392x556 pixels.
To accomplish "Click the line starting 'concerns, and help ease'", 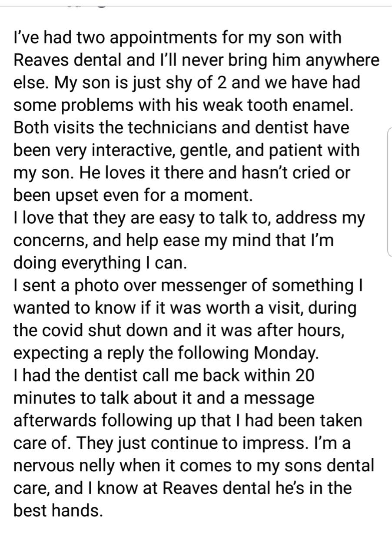I will (x=174, y=241).
